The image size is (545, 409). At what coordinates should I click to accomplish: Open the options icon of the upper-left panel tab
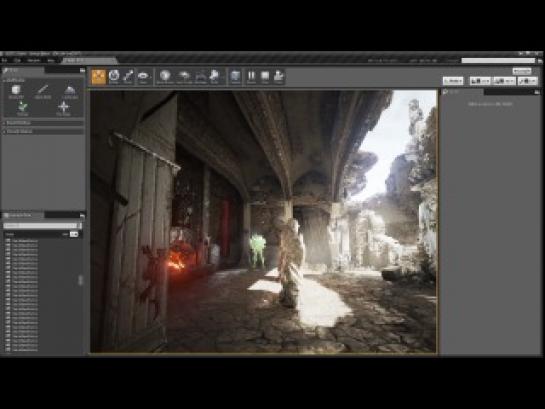[x=82, y=71]
